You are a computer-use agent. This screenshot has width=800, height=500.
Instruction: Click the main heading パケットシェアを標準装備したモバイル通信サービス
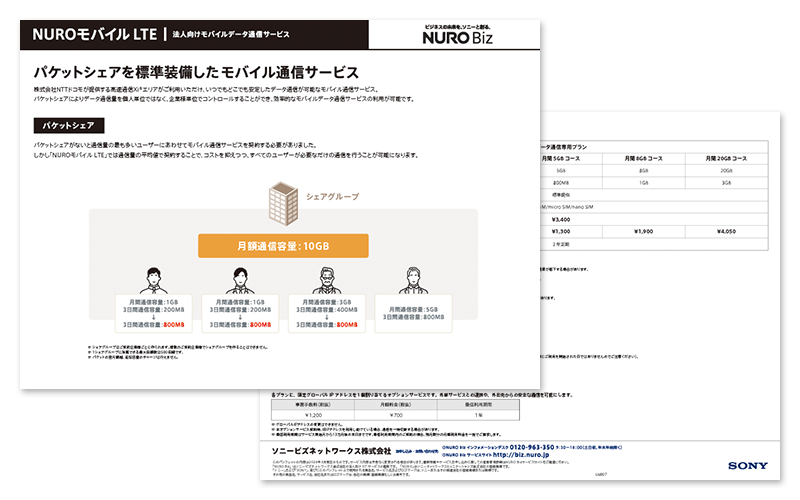point(196,72)
